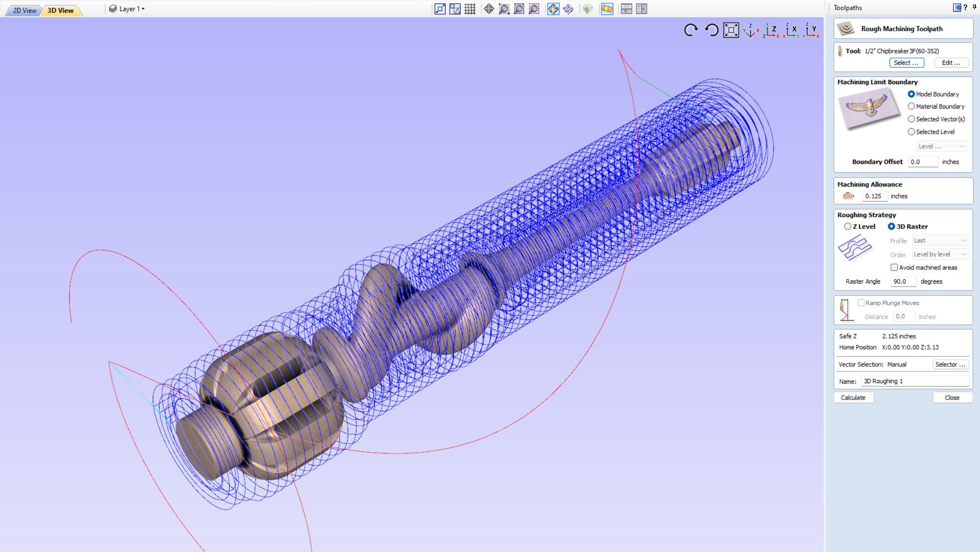Click the tool Select... button
The image size is (980, 552).
pos(906,63)
